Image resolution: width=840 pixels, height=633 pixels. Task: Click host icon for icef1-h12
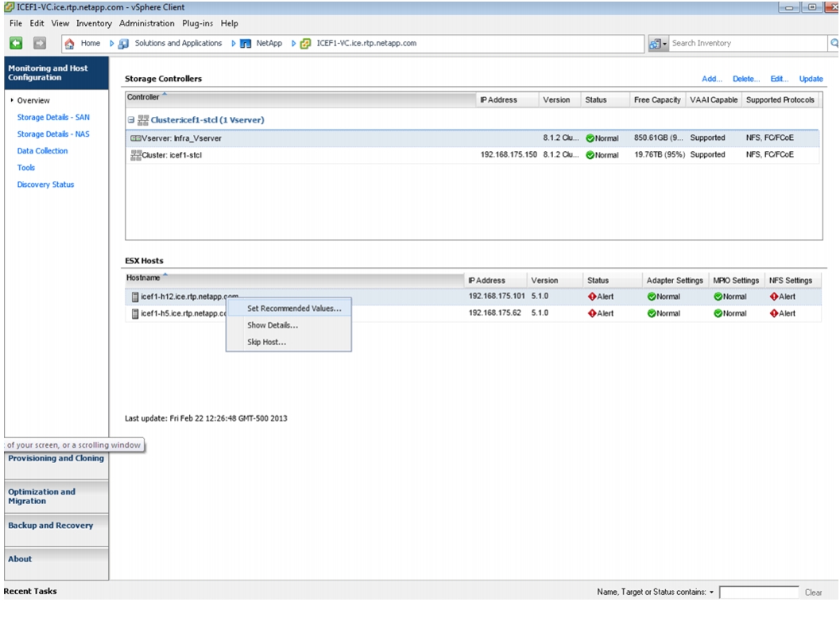135,297
